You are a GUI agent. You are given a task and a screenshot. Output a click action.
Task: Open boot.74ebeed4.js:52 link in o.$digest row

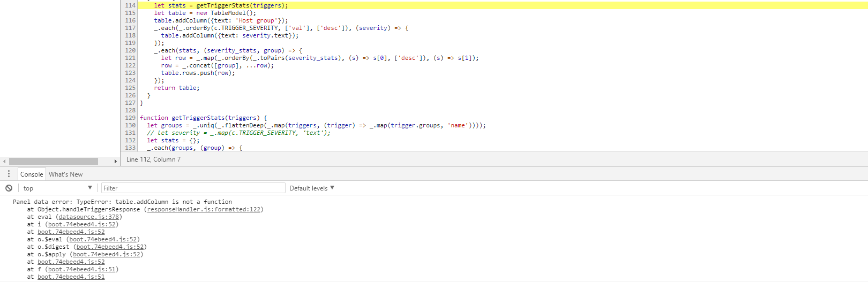[x=110, y=247]
